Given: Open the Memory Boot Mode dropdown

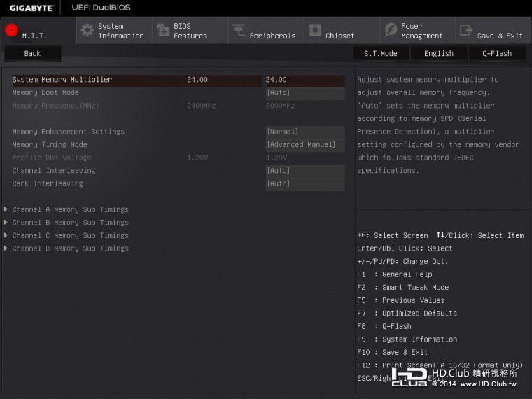Looking at the screenshot, I should pyautogui.click(x=304, y=93).
